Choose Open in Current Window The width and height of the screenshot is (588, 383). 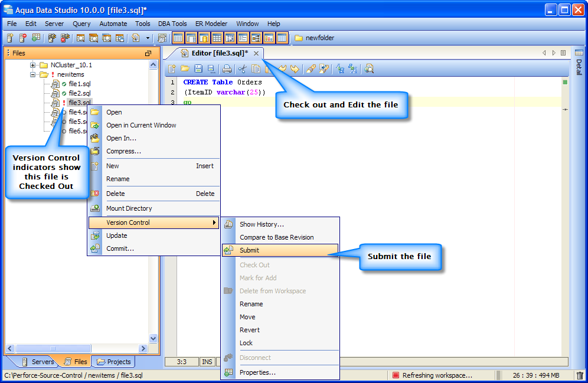pos(153,125)
